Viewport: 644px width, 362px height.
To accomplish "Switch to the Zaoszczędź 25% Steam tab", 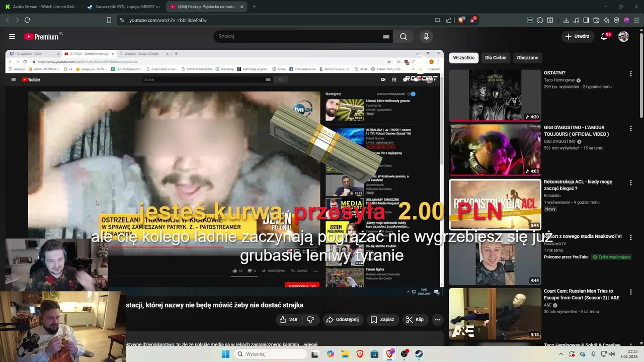I will [x=123, y=7].
